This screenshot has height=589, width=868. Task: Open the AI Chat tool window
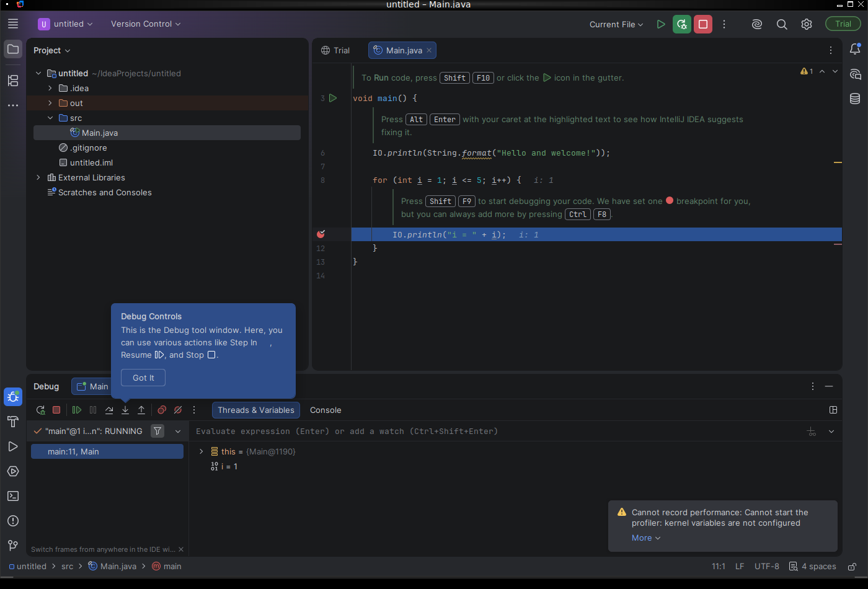(855, 74)
